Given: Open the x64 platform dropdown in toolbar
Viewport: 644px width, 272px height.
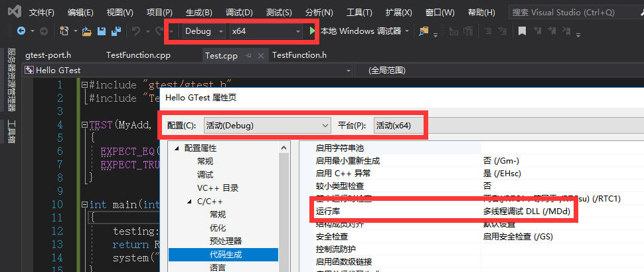Looking at the screenshot, I should [266, 31].
